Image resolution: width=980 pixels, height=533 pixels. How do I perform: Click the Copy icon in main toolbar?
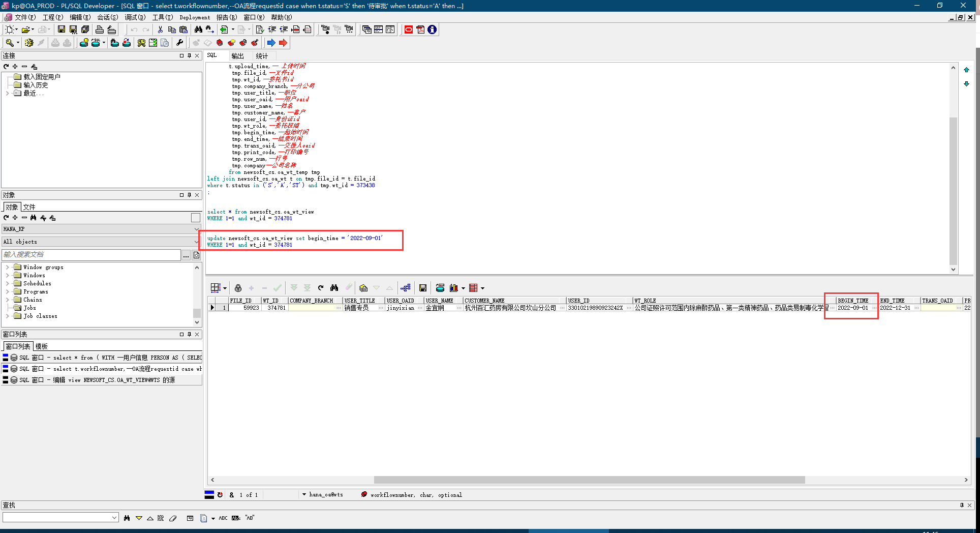coord(172,29)
